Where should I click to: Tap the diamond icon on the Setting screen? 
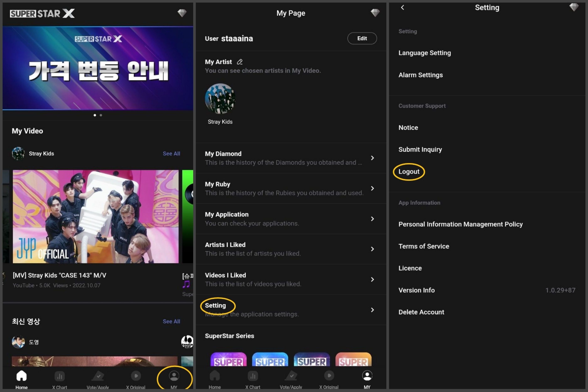coord(574,7)
